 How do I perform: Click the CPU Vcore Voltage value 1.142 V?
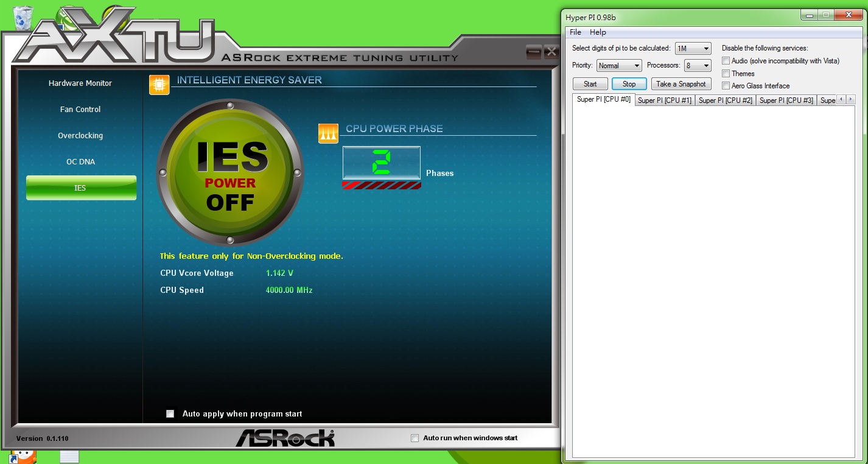(x=280, y=273)
